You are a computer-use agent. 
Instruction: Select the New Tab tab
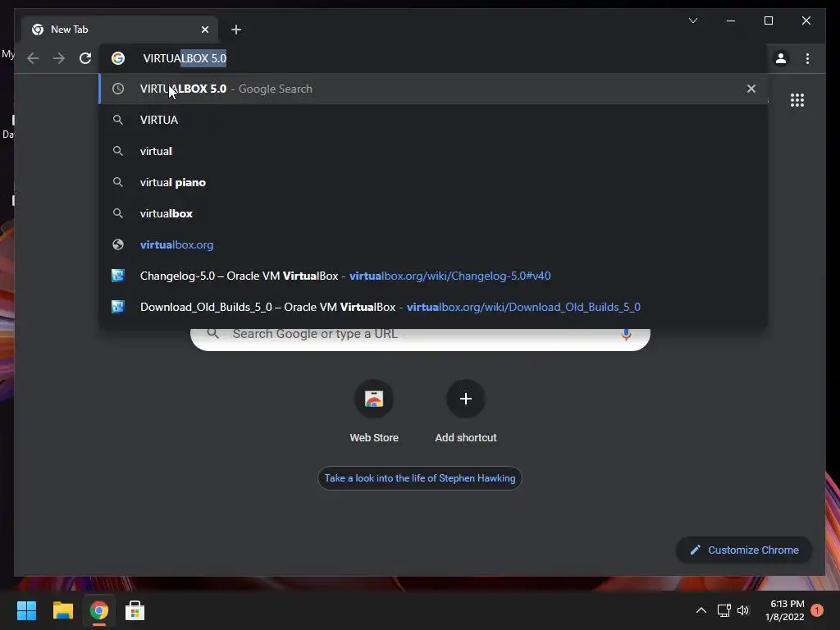120,30
